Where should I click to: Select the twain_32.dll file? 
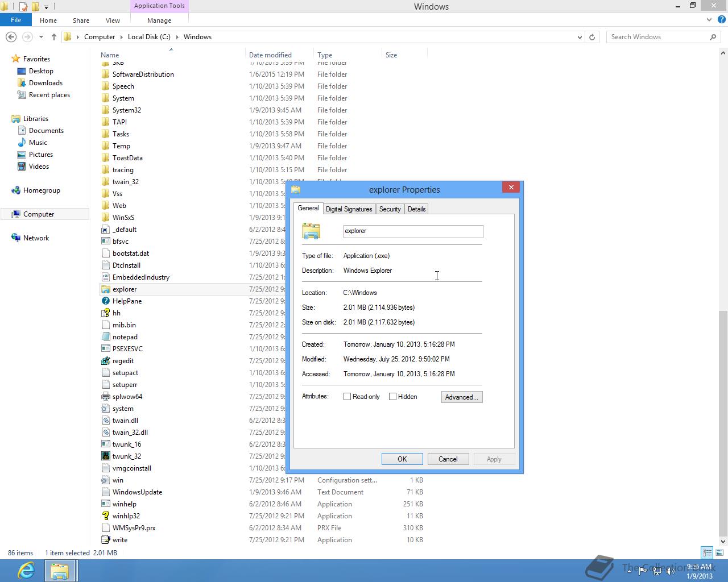point(130,433)
